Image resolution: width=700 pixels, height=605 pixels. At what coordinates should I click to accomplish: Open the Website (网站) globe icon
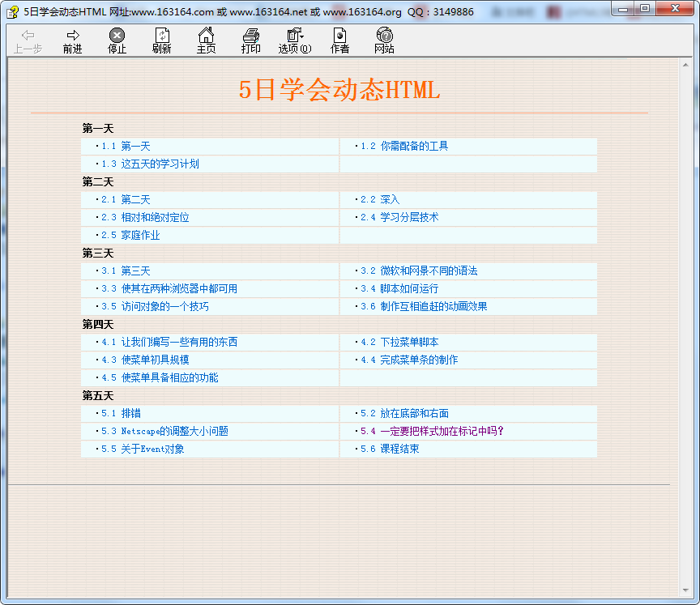[384, 35]
